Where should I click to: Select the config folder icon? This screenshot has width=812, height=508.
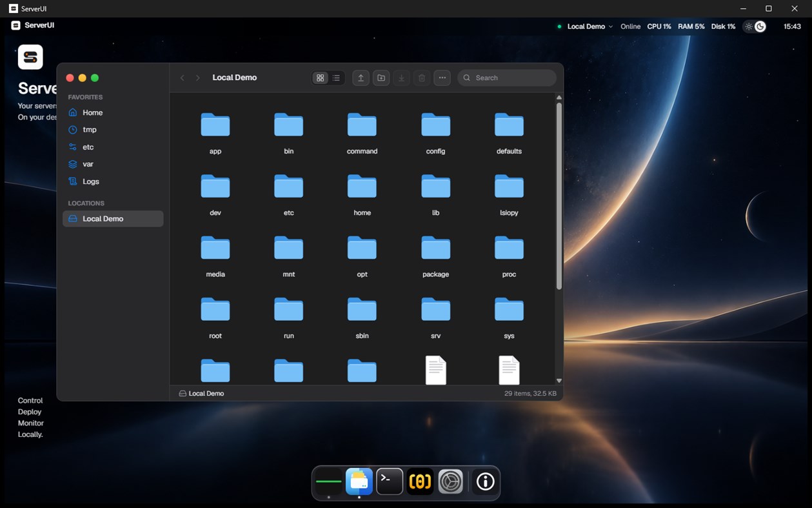pyautogui.click(x=436, y=125)
